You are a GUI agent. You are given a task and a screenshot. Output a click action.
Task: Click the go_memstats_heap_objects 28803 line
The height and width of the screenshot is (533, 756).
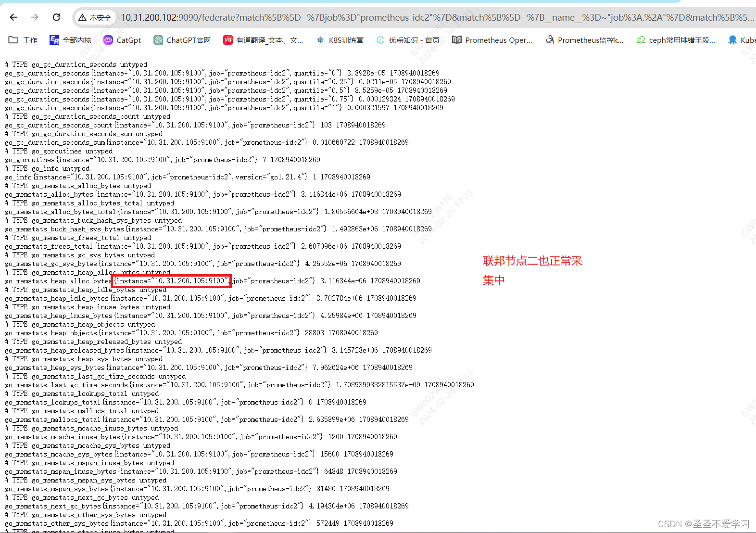[191, 333]
